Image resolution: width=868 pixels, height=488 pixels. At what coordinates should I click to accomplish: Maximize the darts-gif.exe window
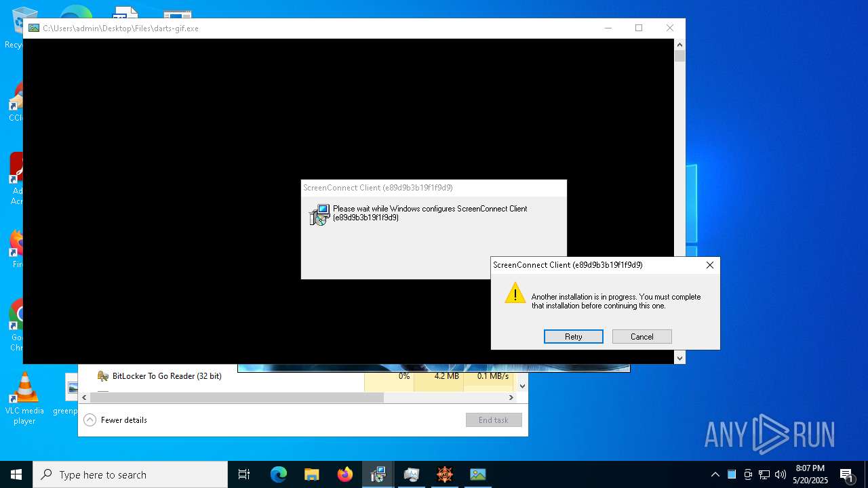(639, 28)
